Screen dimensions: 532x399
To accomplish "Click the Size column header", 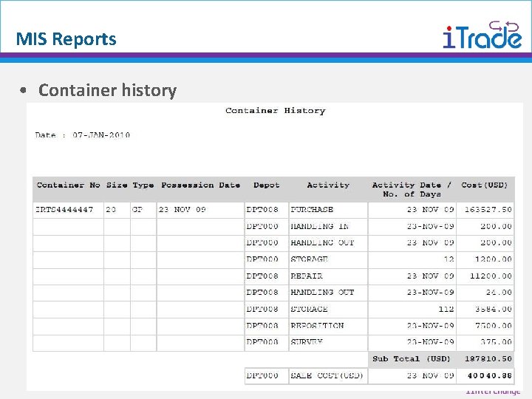I will 117,185.
